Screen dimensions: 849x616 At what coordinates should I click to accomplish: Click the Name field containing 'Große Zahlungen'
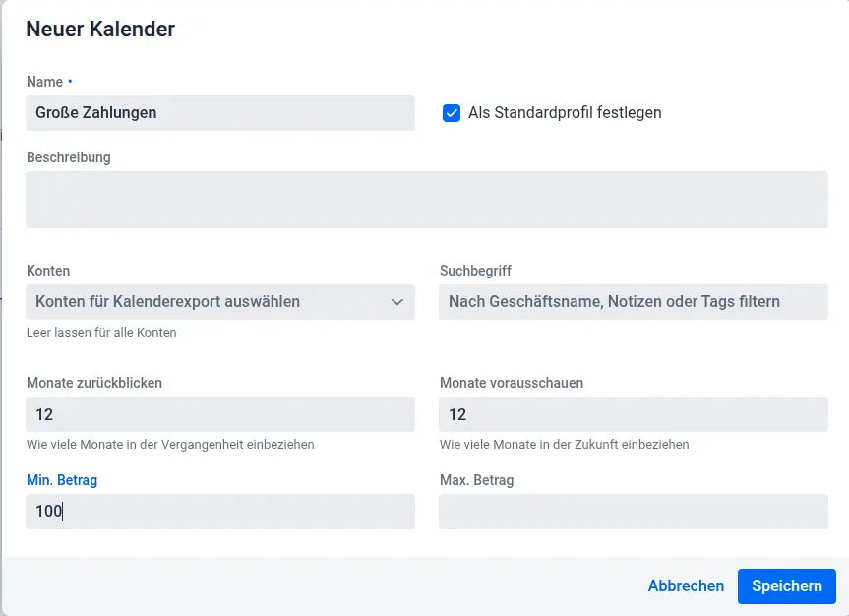(219, 113)
